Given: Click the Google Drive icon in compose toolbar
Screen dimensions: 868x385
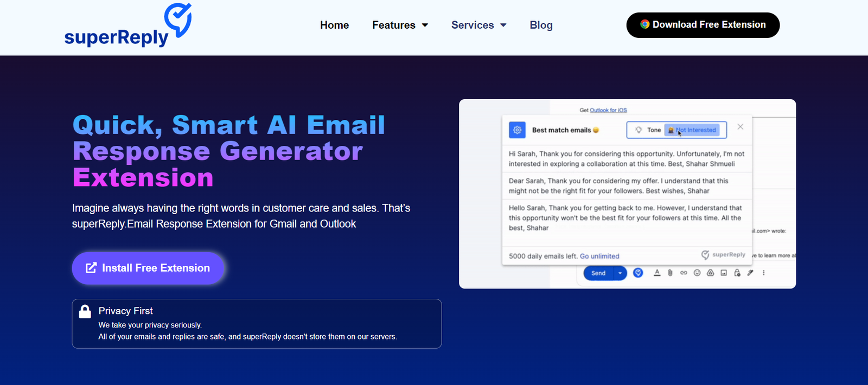Looking at the screenshot, I should point(710,273).
